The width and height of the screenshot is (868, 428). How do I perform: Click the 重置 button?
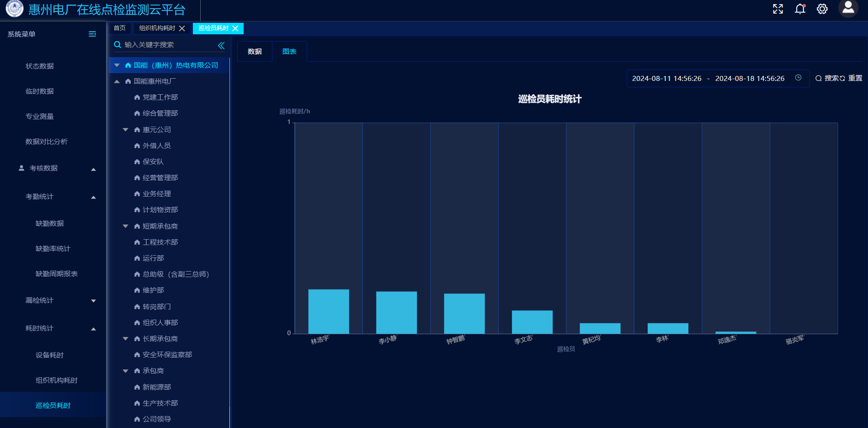852,78
